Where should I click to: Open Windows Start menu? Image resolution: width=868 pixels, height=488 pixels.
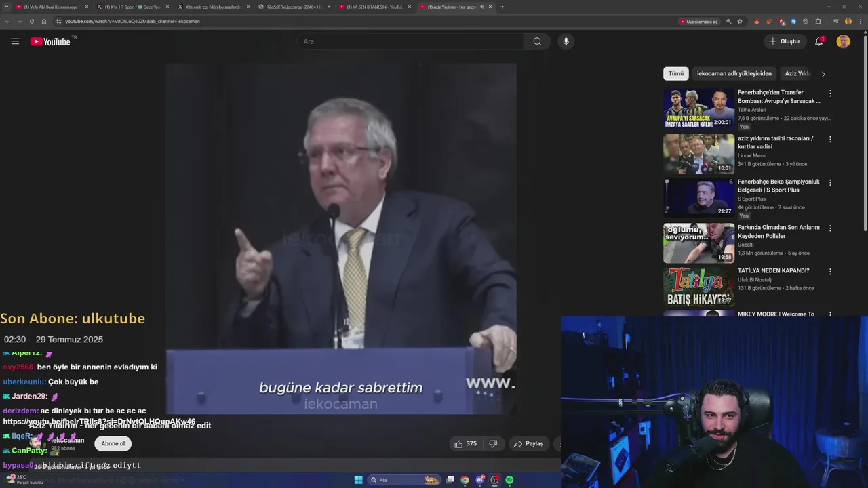click(358, 480)
